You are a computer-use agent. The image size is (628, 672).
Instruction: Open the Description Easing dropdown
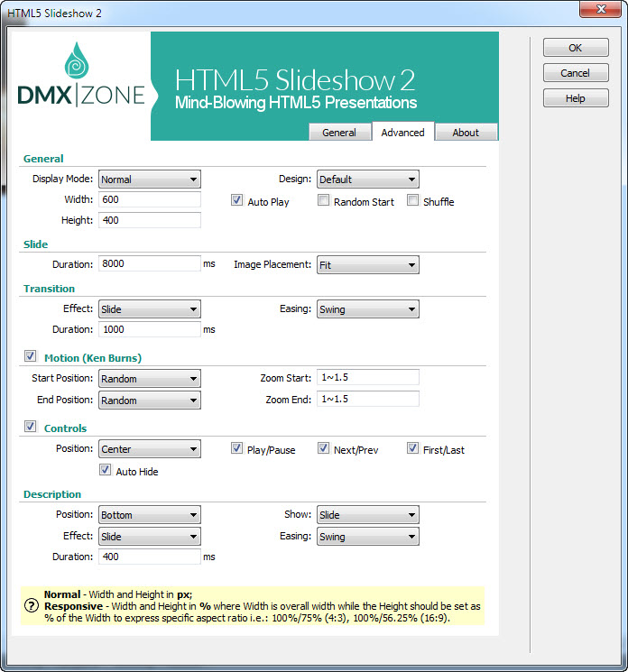tap(368, 537)
